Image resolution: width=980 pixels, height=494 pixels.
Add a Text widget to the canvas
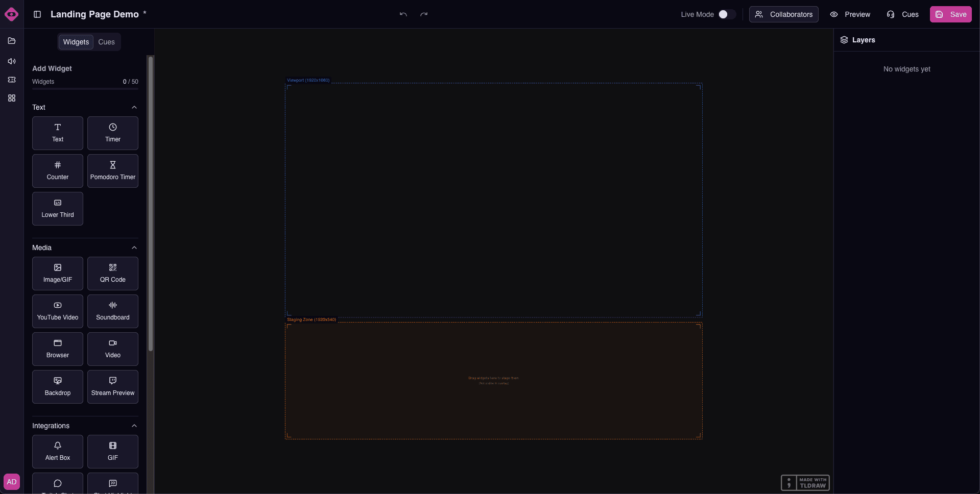[57, 133]
